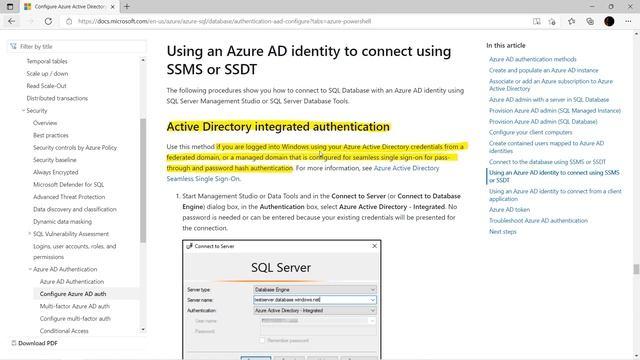640x360 pixels.
Task: Add this page to favorites
Action: point(552,21)
